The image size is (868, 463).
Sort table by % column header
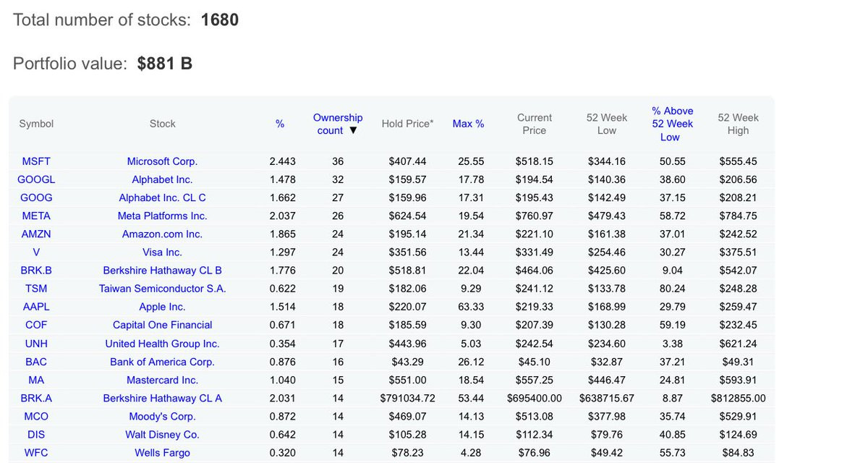pos(280,124)
